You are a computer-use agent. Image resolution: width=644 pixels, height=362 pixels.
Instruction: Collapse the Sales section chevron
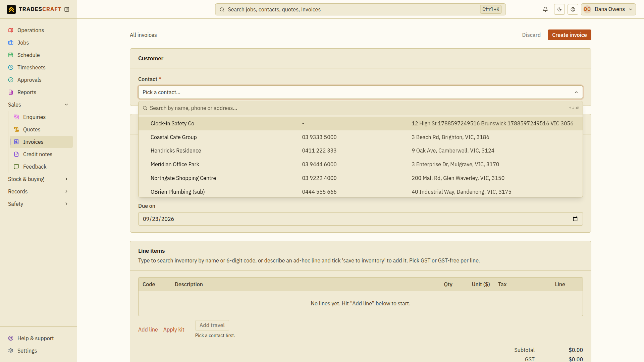click(x=66, y=105)
